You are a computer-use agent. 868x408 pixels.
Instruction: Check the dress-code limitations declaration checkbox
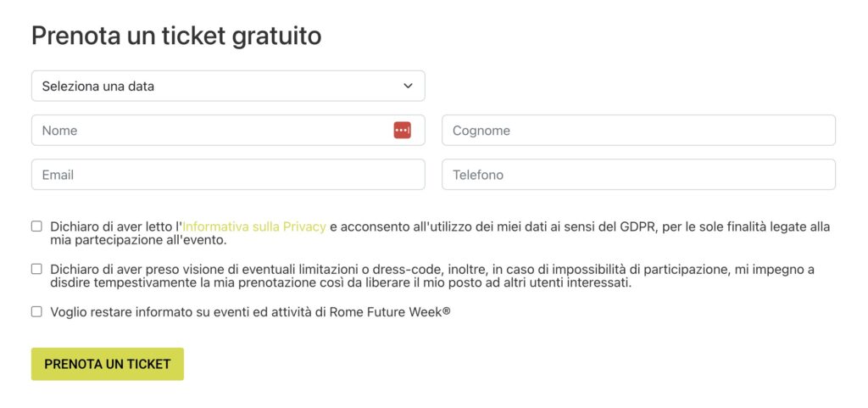36,269
